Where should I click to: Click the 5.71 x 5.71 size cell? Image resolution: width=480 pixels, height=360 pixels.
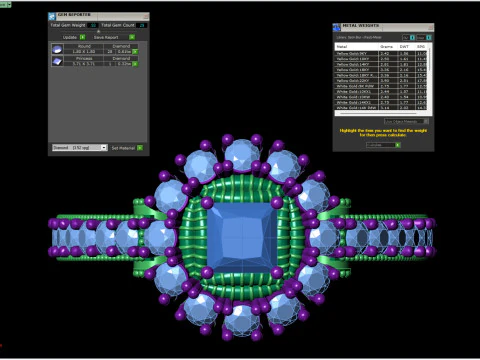click(x=84, y=64)
